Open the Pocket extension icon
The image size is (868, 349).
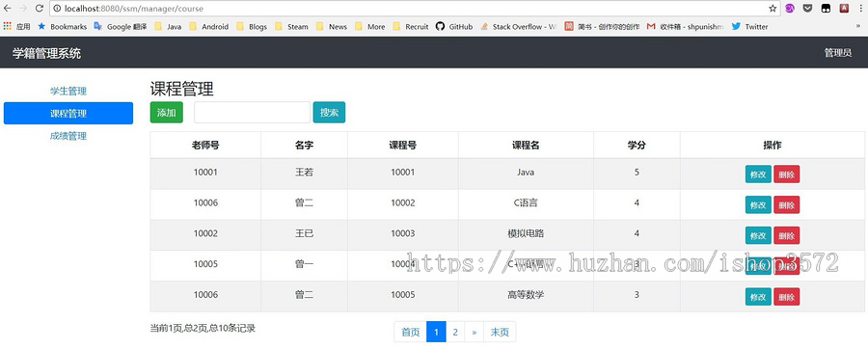[807, 9]
